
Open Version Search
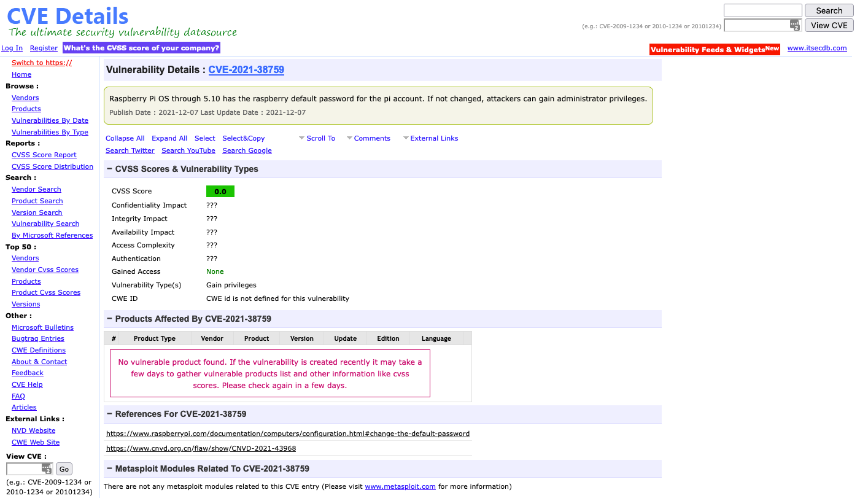click(x=37, y=212)
